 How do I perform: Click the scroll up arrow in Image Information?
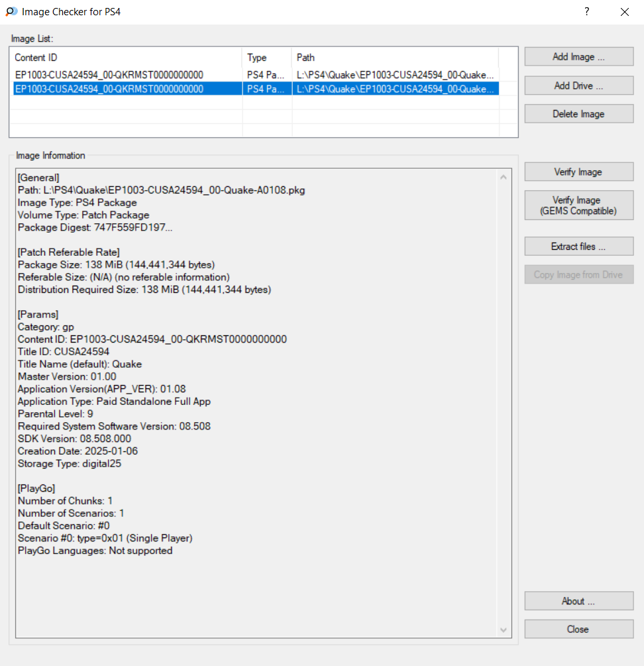pos(504,177)
